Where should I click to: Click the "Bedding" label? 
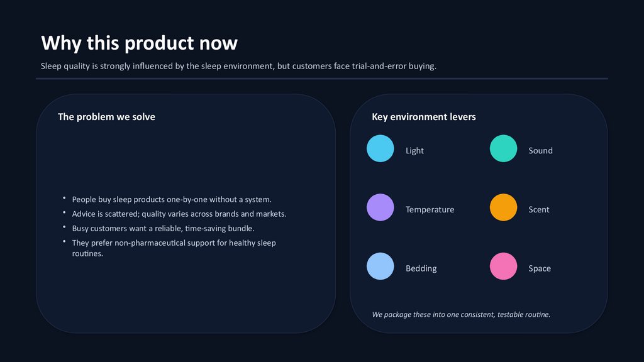[x=421, y=268]
